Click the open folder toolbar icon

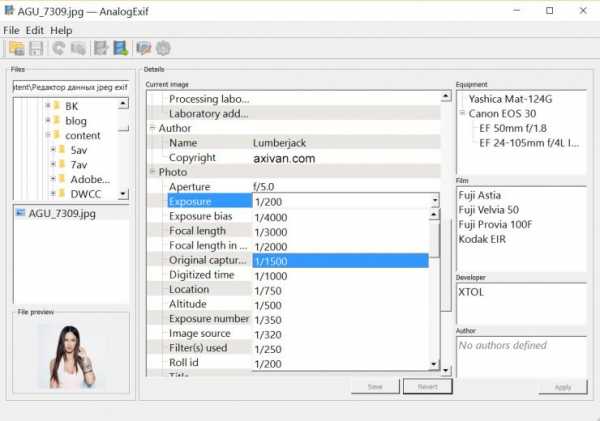[16, 48]
